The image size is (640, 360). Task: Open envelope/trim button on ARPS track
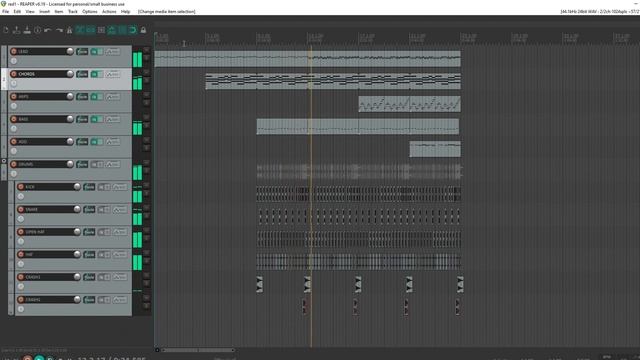click(113, 97)
